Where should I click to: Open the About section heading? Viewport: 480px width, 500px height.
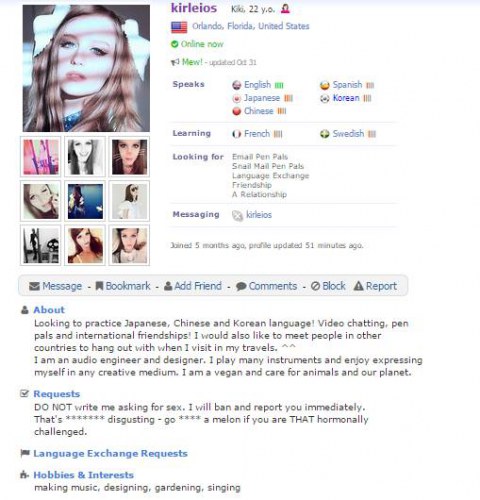point(49,310)
